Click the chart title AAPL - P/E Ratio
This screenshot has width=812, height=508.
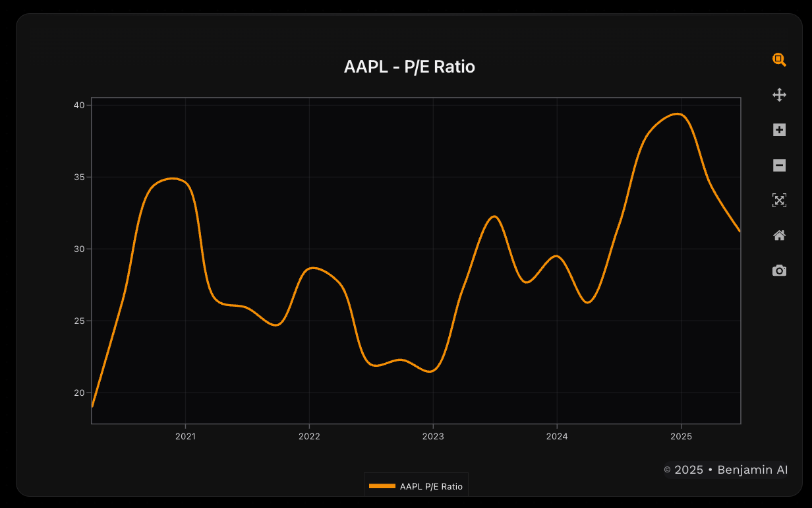tap(409, 67)
